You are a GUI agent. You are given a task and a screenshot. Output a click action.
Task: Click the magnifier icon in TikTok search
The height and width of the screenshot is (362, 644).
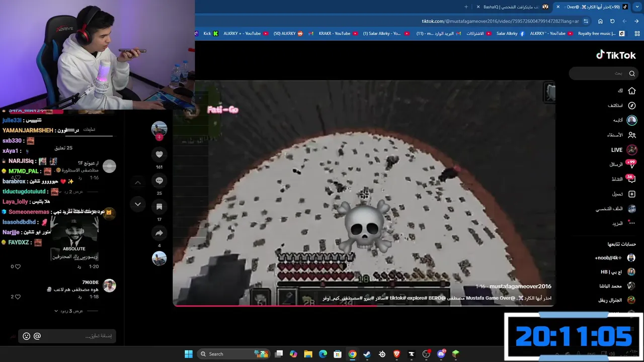[x=632, y=73]
